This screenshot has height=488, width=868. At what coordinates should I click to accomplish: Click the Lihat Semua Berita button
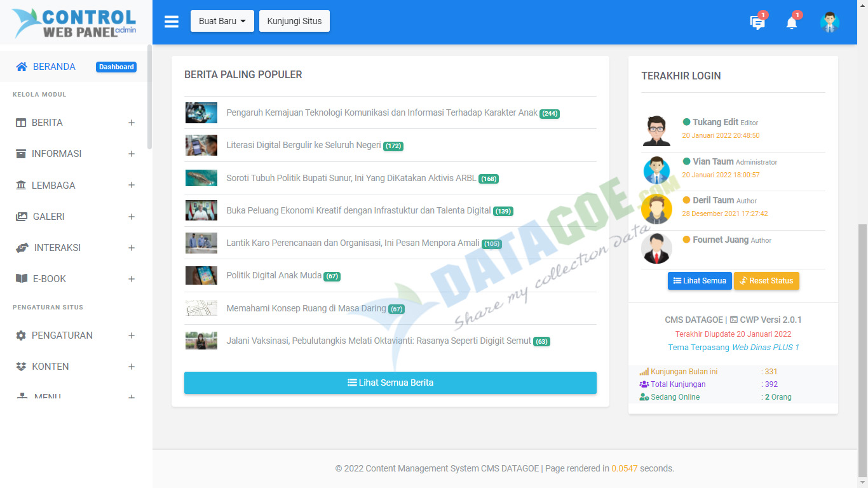click(390, 383)
